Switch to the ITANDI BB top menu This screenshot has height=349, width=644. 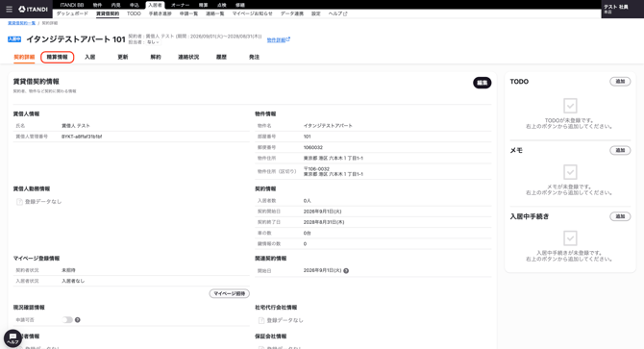(x=72, y=5)
